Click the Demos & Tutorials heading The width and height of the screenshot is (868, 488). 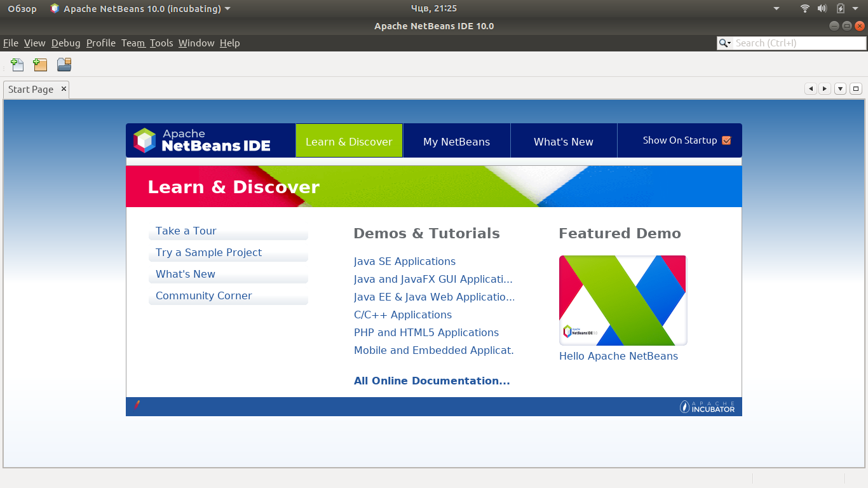[426, 233]
